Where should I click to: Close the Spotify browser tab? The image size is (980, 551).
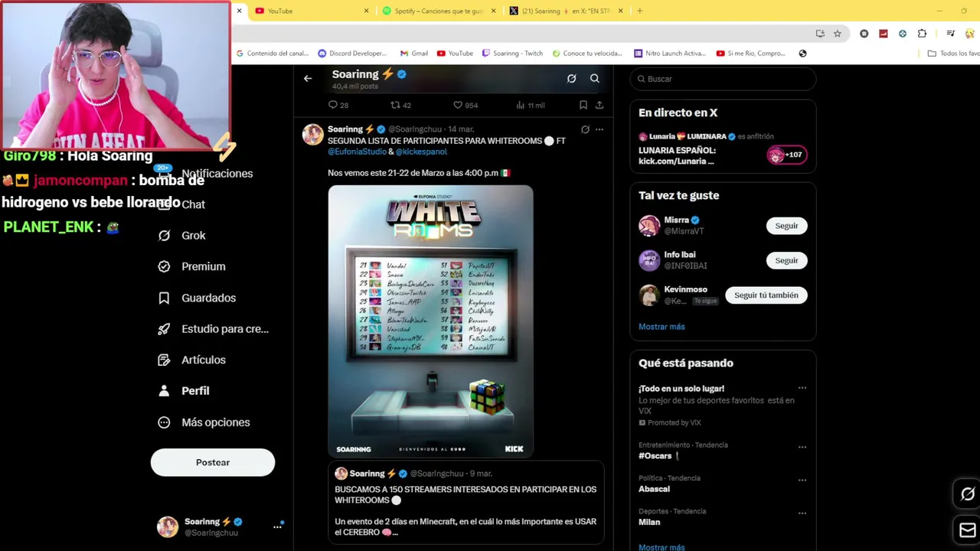(x=493, y=11)
